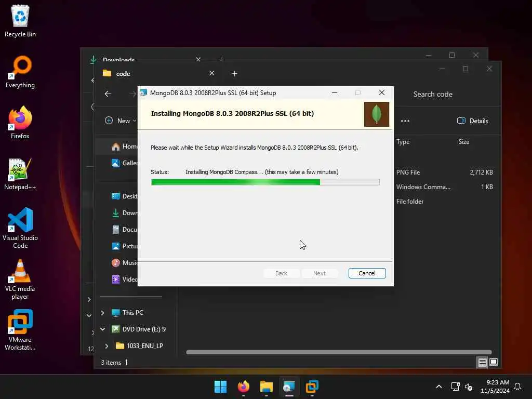The height and width of the screenshot is (399, 532).
Task: Click the installer taskbar icon
Action: (289, 387)
